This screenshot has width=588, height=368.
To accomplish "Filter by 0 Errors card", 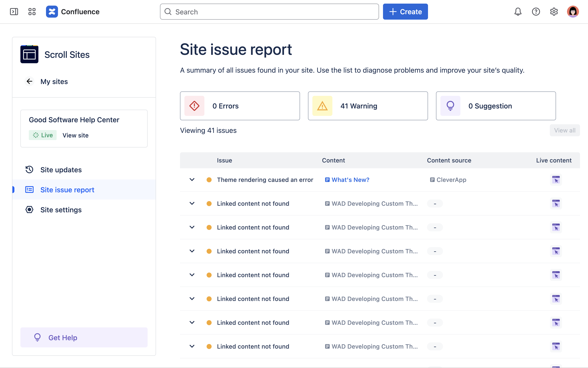I will tap(240, 106).
